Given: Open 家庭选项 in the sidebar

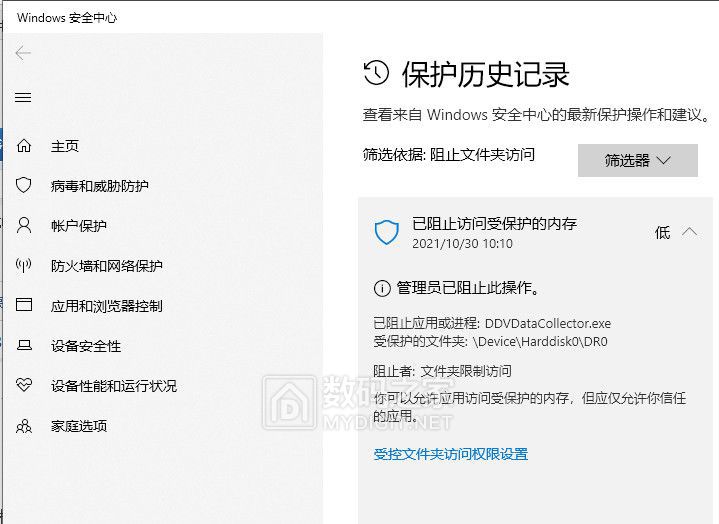Looking at the screenshot, I should click(79, 426).
